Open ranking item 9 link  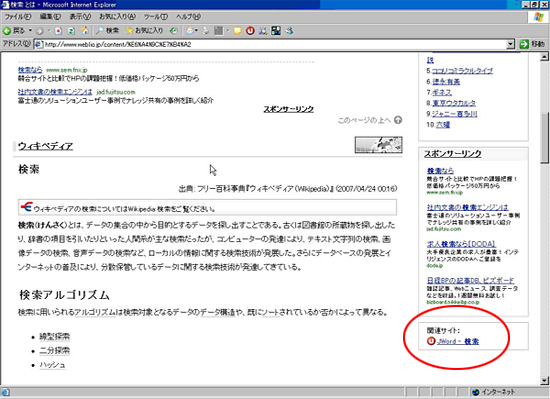click(x=454, y=114)
